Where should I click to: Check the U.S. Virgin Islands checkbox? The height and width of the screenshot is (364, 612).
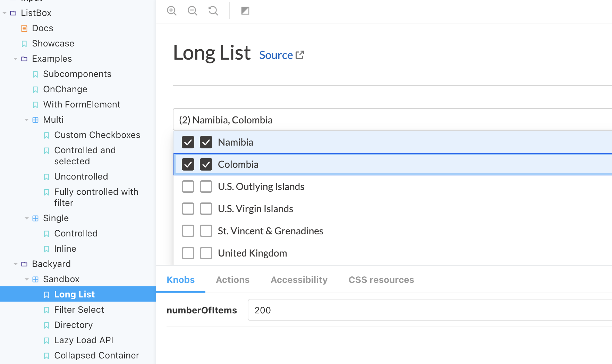click(x=188, y=208)
